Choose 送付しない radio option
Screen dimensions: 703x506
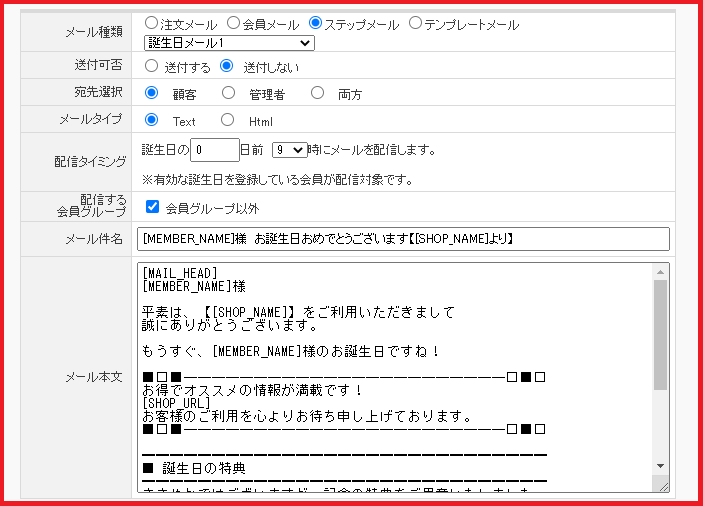click(226, 67)
